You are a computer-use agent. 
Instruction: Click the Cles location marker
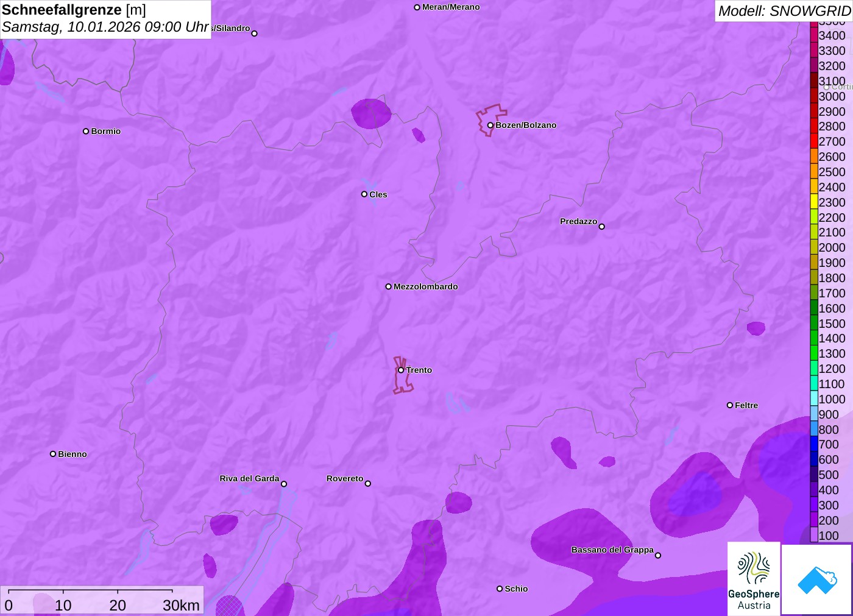364,194
